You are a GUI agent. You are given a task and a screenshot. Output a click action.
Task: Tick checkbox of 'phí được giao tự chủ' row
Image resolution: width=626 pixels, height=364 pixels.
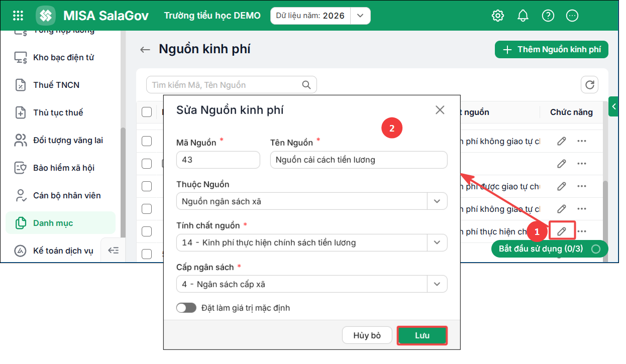tap(147, 186)
